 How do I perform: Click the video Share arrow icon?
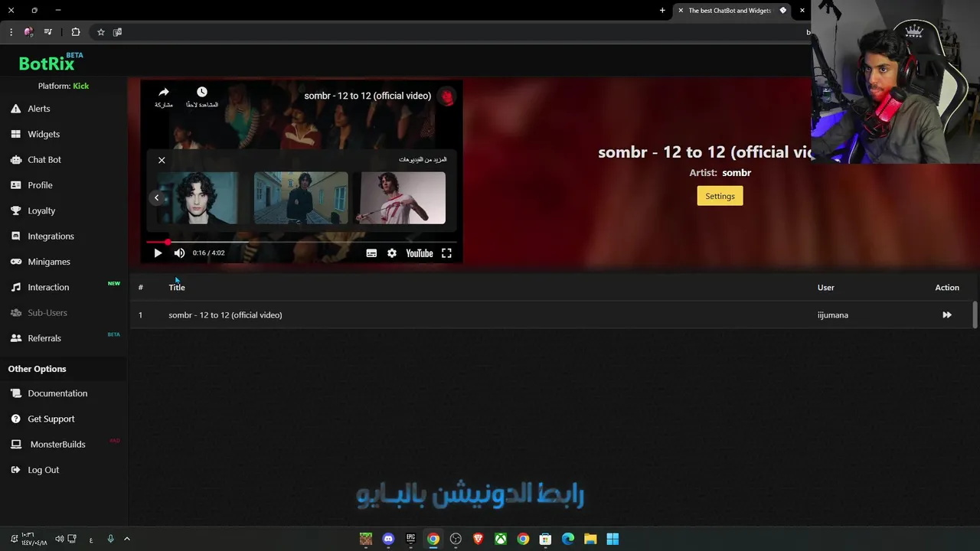click(164, 93)
